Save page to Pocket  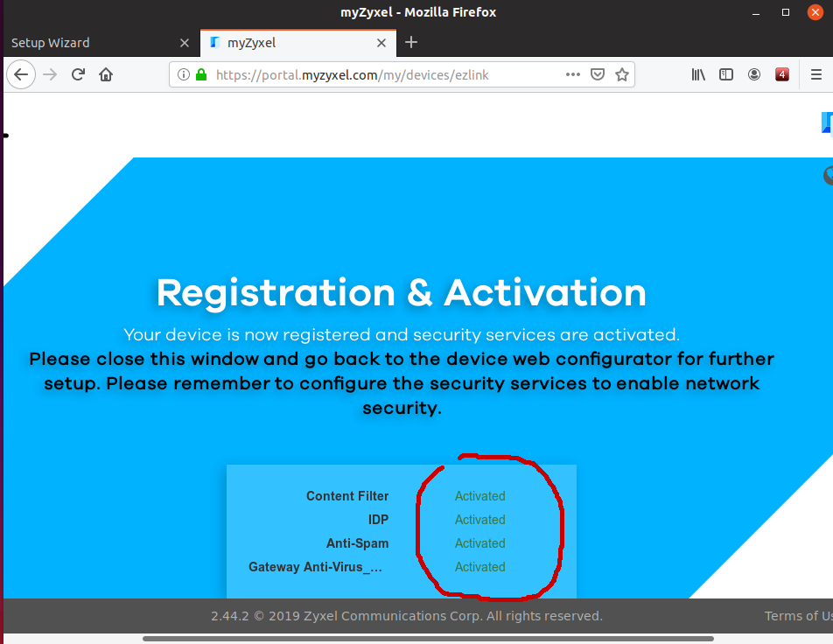pos(598,74)
